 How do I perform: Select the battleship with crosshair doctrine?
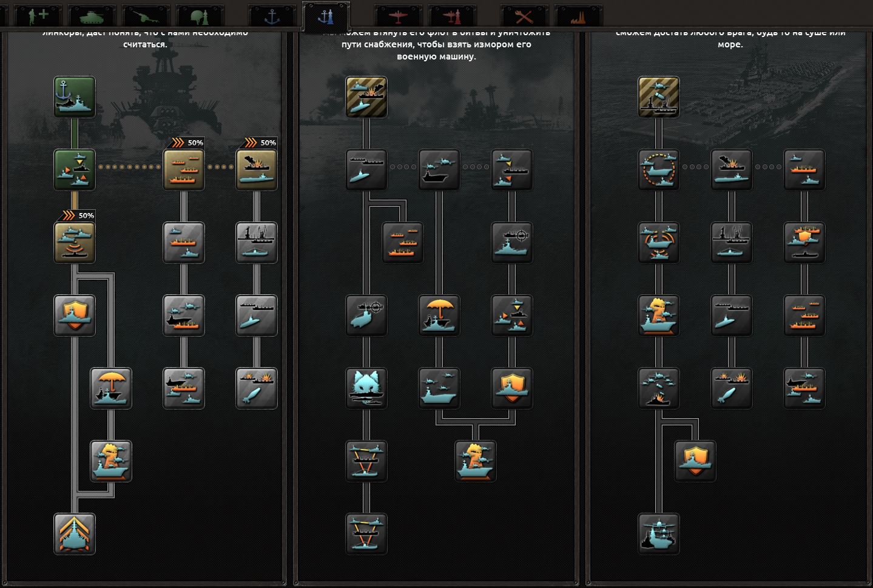512,243
